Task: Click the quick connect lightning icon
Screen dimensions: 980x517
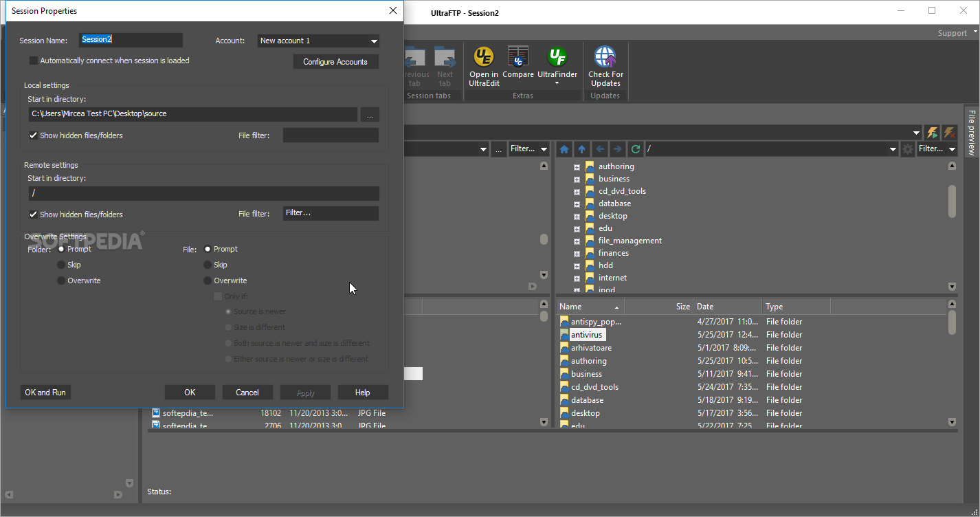Action: [x=932, y=132]
